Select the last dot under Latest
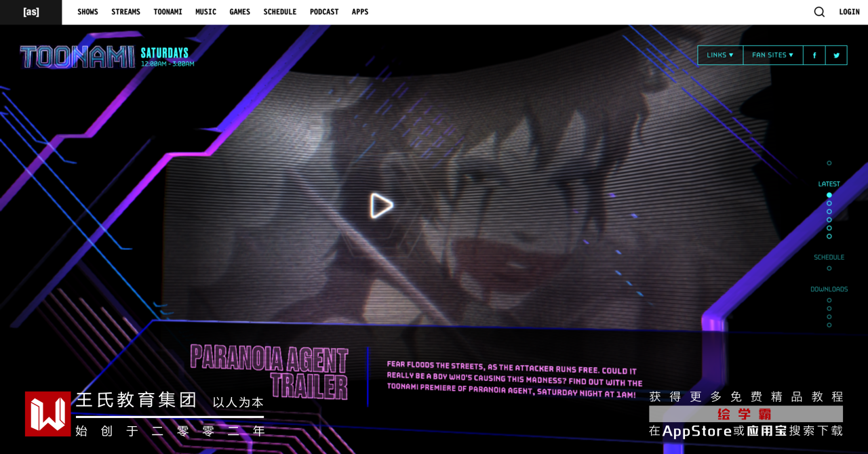The width and height of the screenshot is (868, 454). (x=829, y=236)
